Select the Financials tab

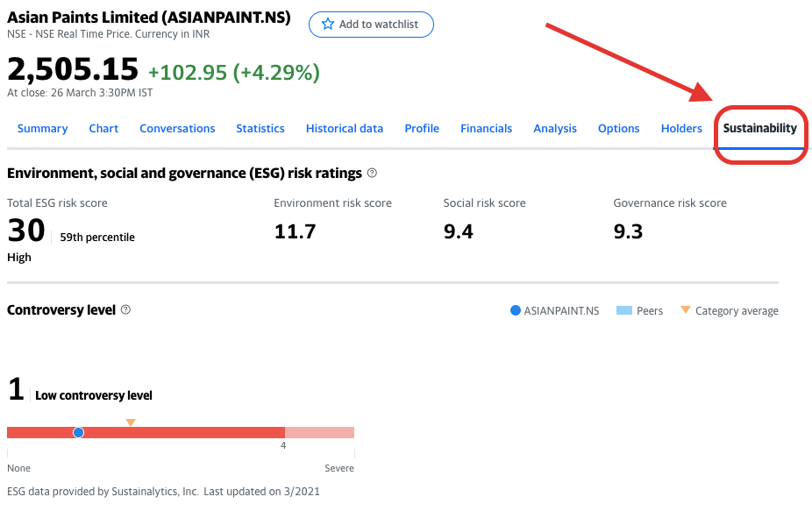click(x=486, y=129)
